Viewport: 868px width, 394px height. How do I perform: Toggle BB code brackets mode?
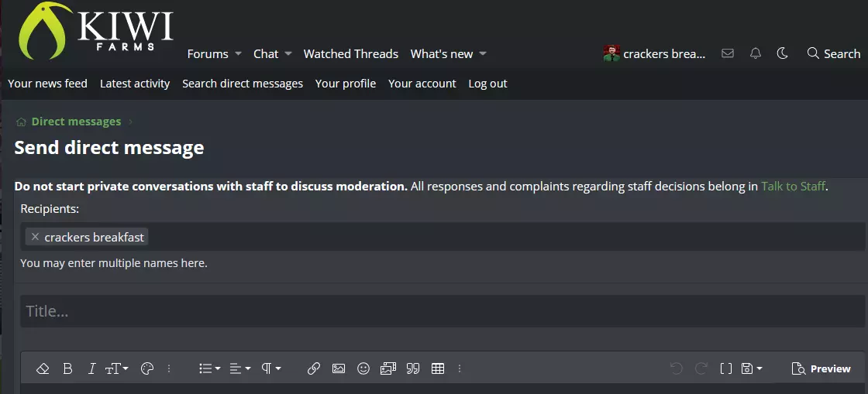(x=725, y=368)
